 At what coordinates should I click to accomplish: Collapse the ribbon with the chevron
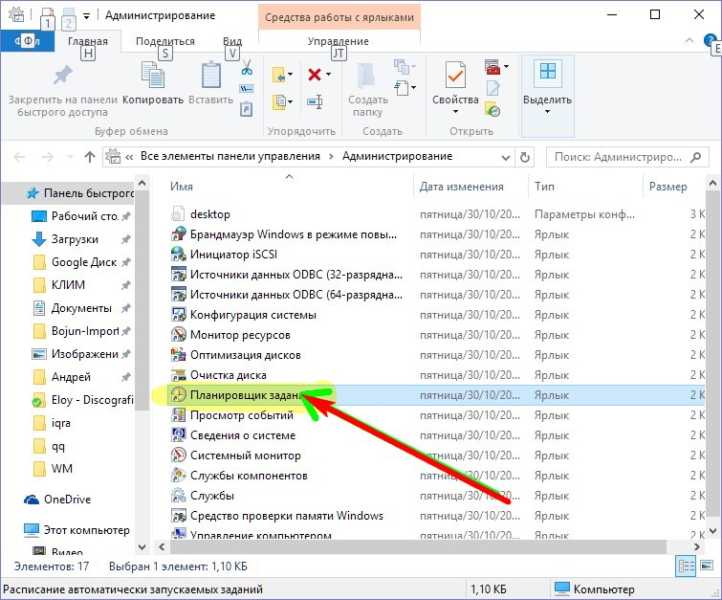689,41
